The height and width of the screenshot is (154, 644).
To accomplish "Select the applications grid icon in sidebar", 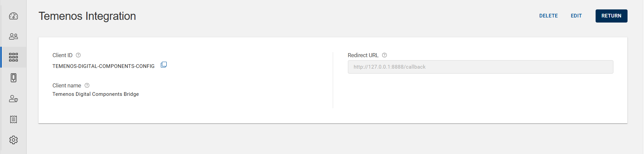I will 13,57.
